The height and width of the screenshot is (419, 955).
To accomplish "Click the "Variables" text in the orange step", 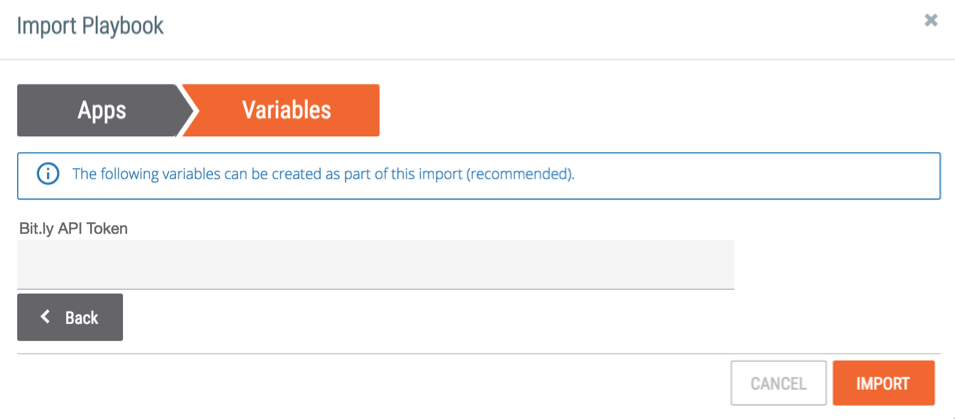I will [286, 110].
